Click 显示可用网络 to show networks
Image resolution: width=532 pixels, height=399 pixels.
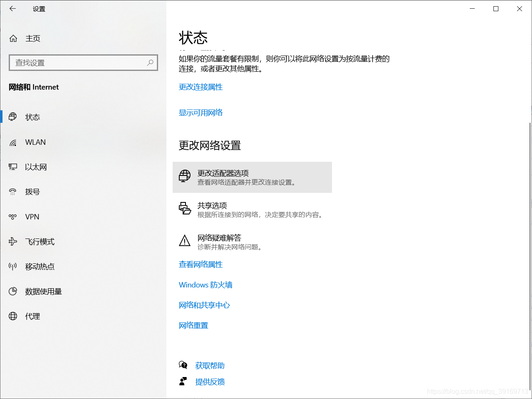pos(200,112)
